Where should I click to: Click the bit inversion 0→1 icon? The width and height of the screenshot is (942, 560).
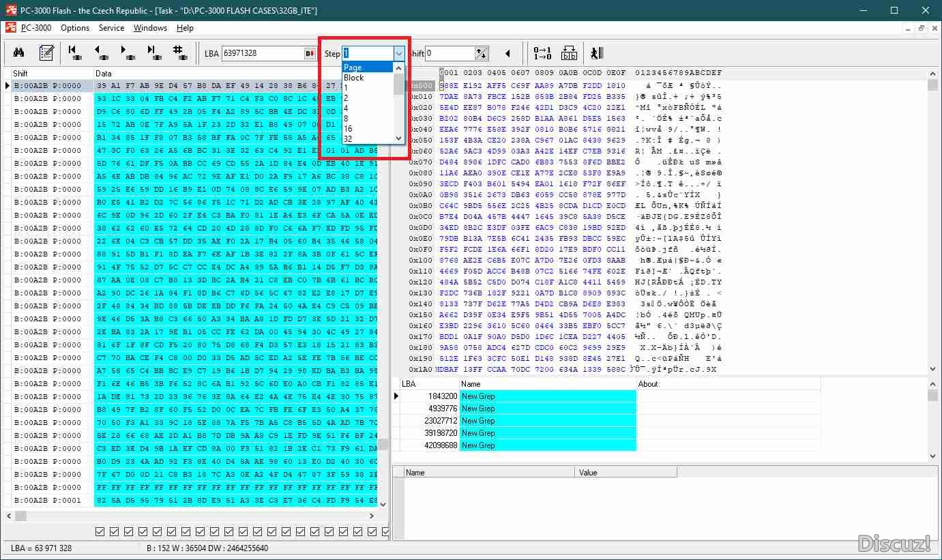(x=542, y=53)
